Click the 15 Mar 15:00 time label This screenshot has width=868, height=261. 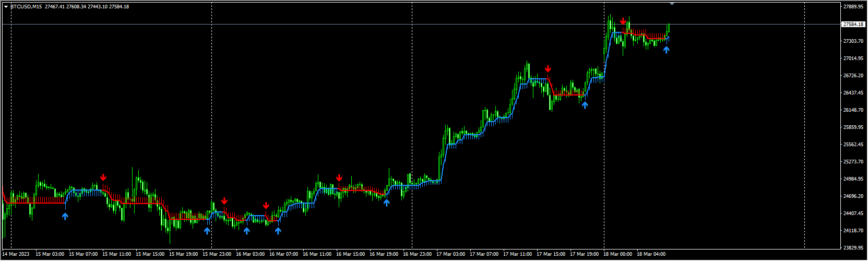point(150,254)
